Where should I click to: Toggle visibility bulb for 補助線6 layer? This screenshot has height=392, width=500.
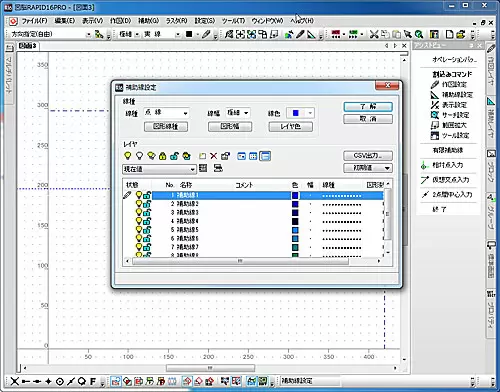coord(139,238)
